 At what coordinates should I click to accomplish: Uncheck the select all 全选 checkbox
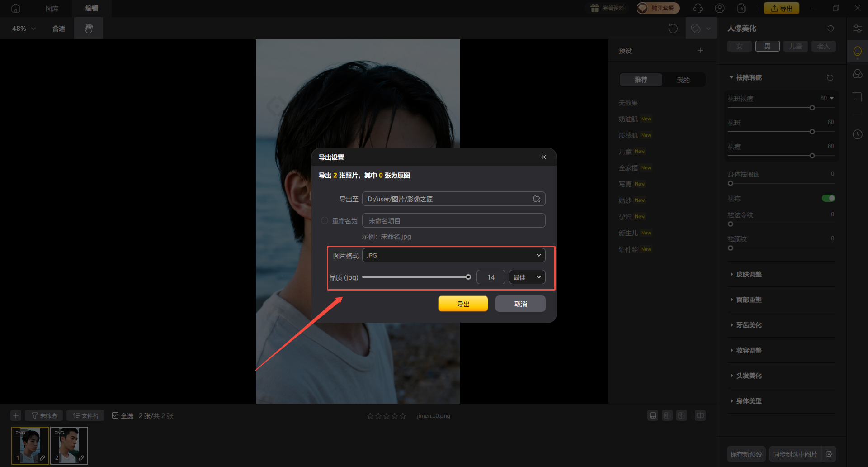115,415
